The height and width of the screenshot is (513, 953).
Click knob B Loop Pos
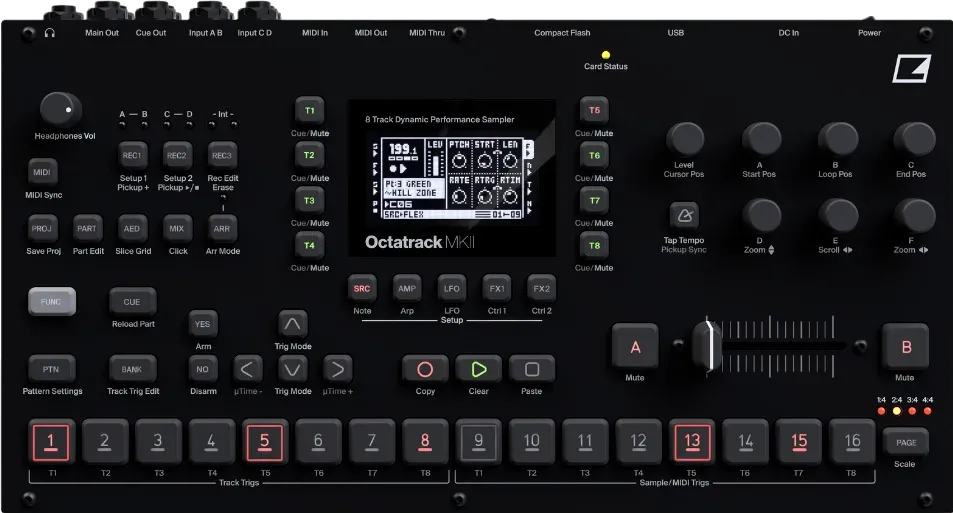click(837, 139)
